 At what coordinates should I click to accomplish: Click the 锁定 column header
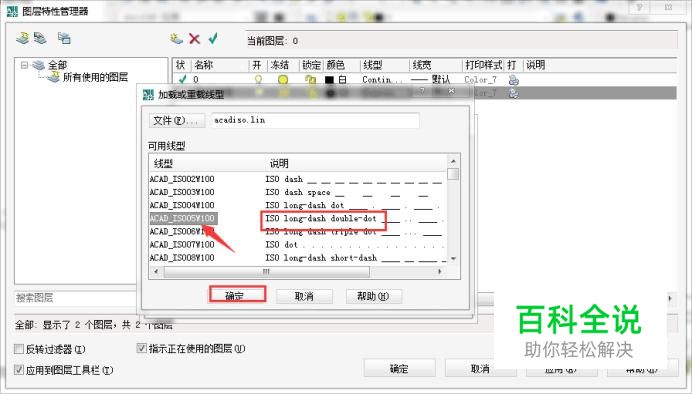pyautogui.click(x=312, y=65)
